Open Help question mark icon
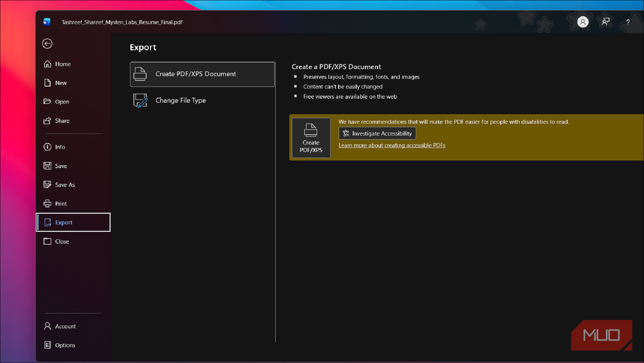Viewport: 644px width, 363px height. (x=628, y=22)
